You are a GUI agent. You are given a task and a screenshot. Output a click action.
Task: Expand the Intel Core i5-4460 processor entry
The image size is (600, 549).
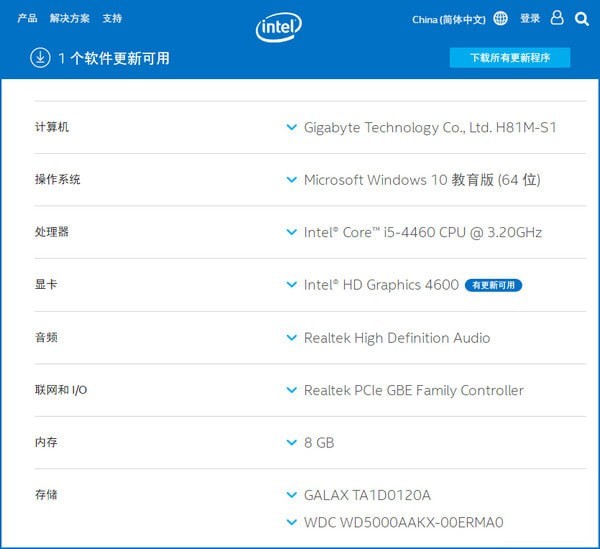pos(291,232)
